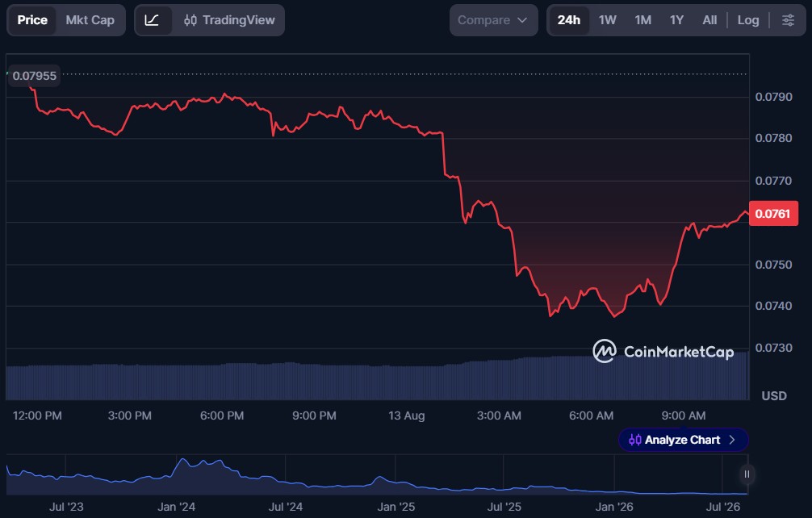
Task: Click Jul '26 on the overview timeline
Action: [x=723, y=507]
